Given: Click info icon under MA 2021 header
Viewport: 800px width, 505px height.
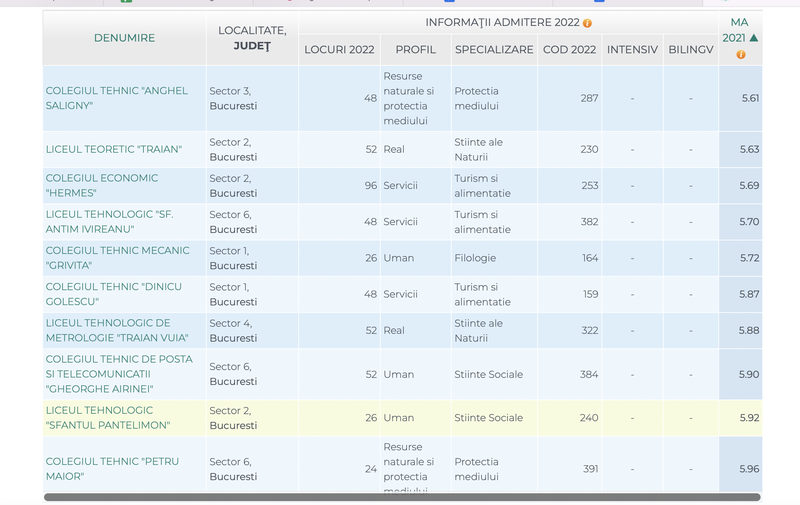Looking at the screenshot, I should coord(740,54).
